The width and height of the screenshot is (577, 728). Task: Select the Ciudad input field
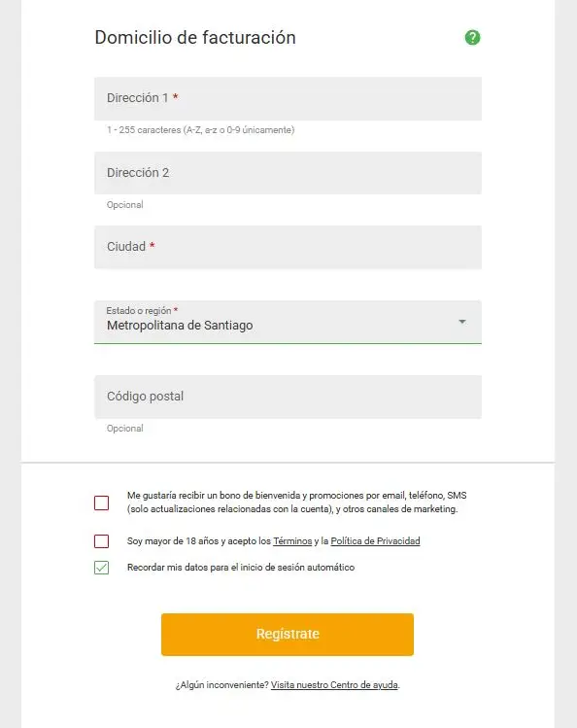pos(288,247)
